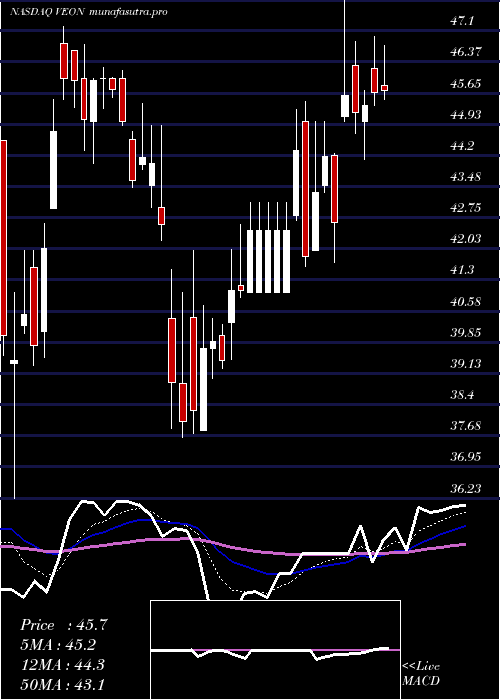Click the 38.4 price axis label
The height and width of the screenshot is (700, 500).
462,395
